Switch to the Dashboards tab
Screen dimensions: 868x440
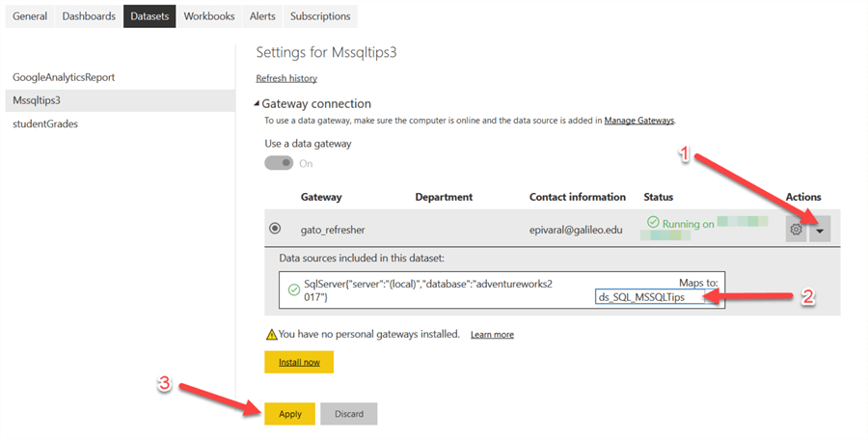(89, 16)
